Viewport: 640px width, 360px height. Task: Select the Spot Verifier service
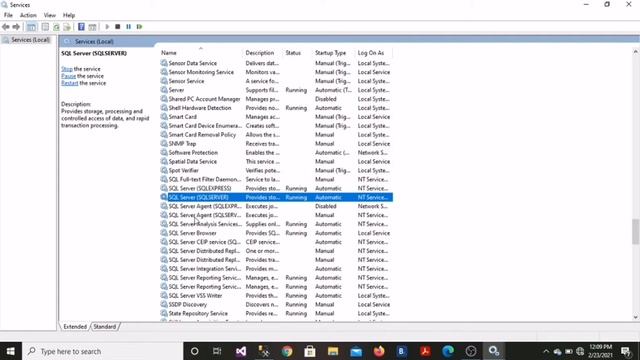coord(276,171)
